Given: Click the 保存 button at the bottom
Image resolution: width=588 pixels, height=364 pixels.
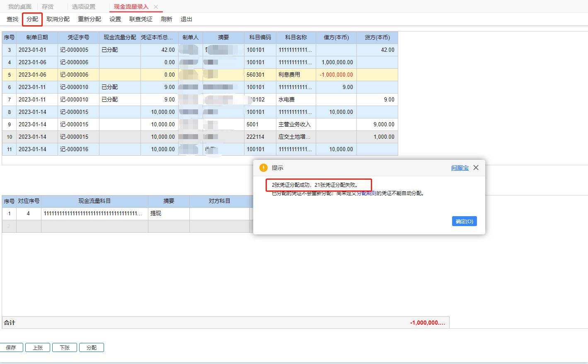Looking at the screenshot, I should tap(11, 347).
